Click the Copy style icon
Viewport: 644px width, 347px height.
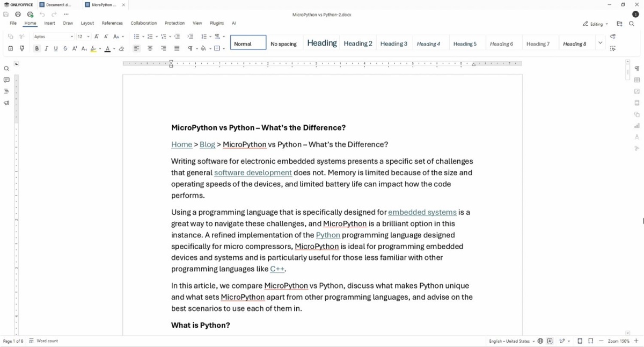point(22,48)
